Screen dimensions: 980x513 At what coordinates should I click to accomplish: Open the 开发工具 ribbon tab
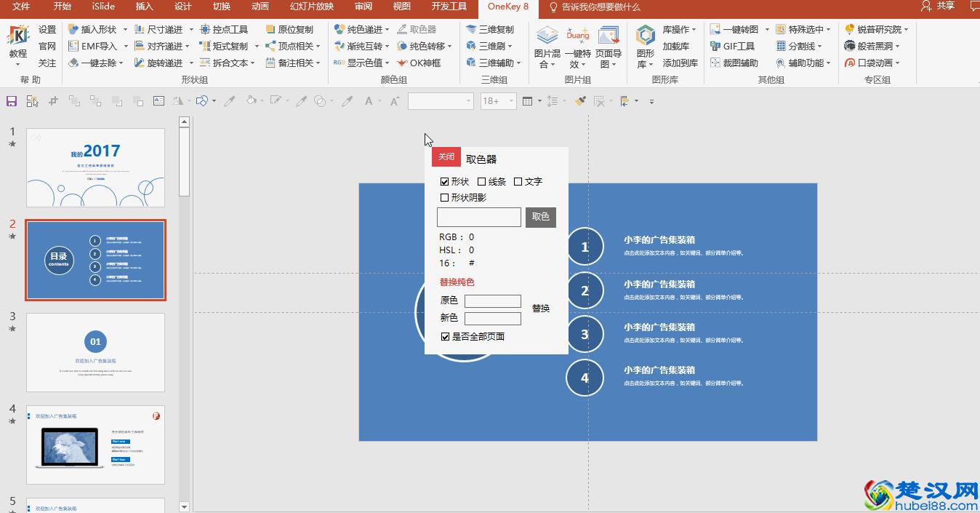click(449, 8)
